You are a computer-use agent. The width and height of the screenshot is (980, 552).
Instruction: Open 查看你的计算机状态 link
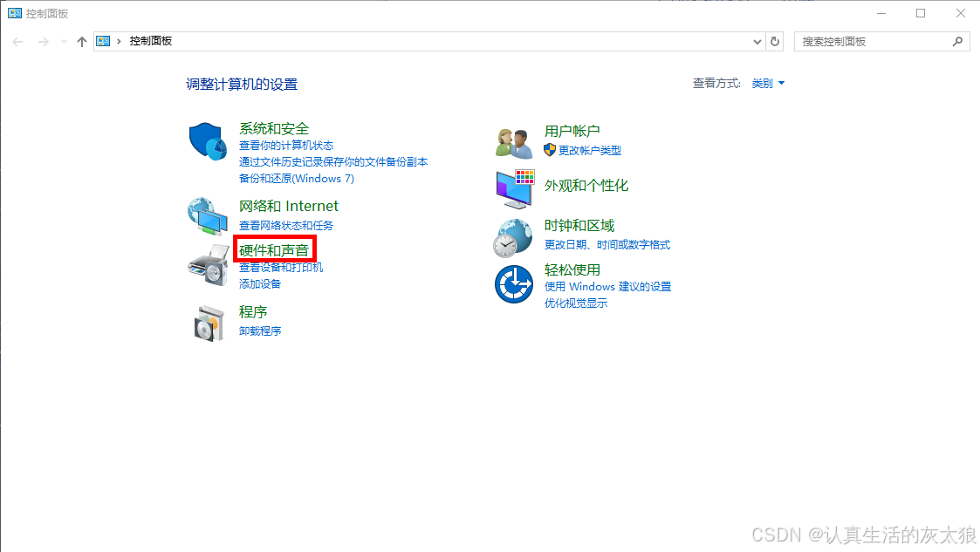[286, 146]
